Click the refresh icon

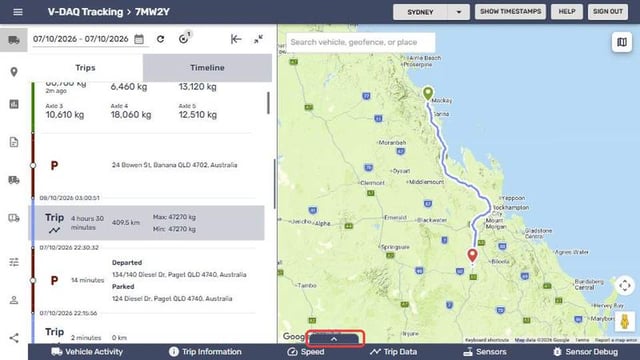(x=160, y=39)
